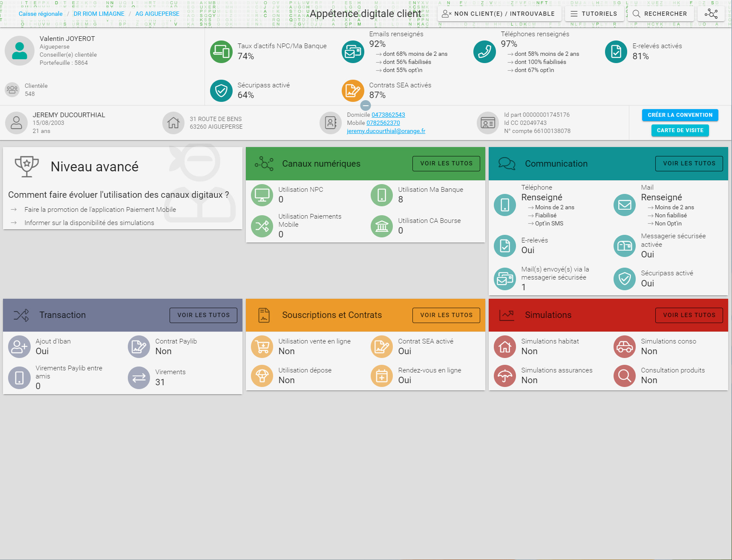The image size is (732, 560).
Task: Click the Sécuripass activé shield icon in header
Action: [x=221, y=91]
